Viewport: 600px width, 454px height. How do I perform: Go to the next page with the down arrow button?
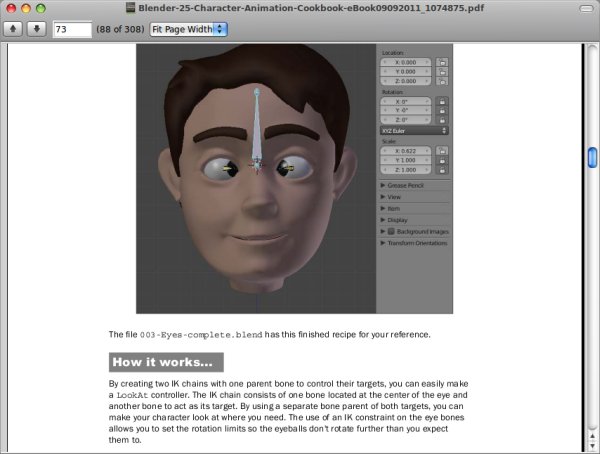point(37,29)
